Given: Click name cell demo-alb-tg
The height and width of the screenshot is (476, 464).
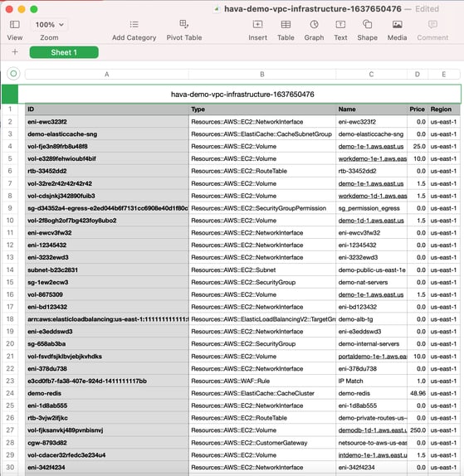Looking at the screenshot, I should (x=371, y=319).
